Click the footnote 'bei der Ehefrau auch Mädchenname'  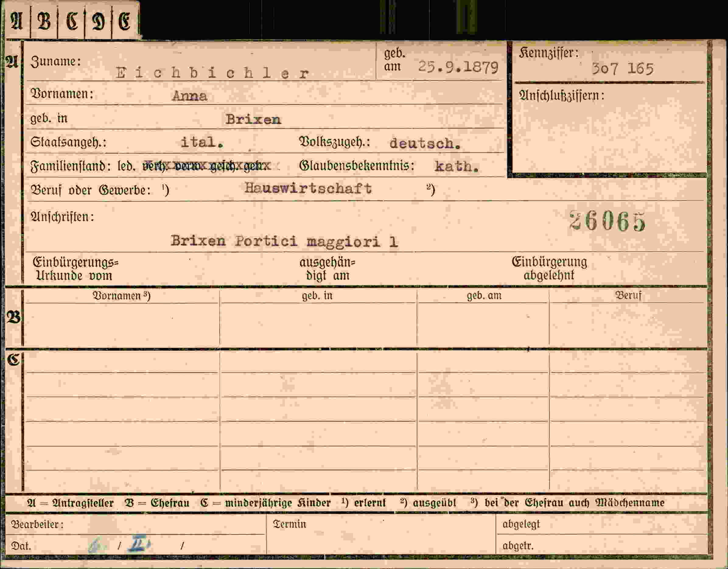[x=575, y=503]
